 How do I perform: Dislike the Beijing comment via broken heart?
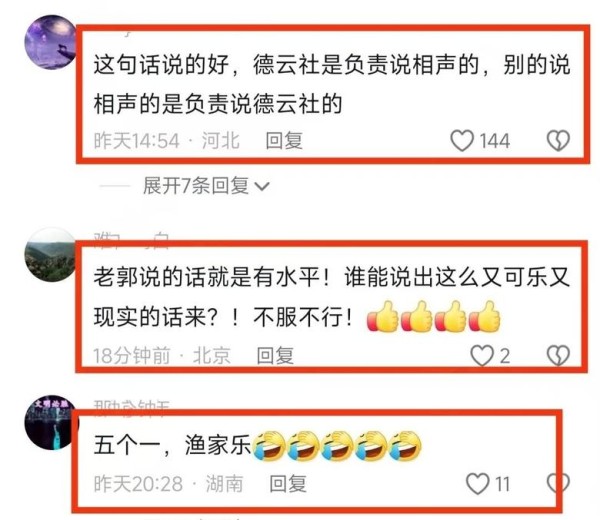558,355
